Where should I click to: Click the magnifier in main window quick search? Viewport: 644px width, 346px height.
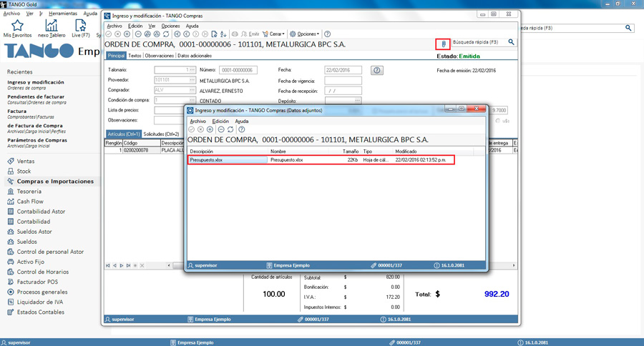point(628,28)
